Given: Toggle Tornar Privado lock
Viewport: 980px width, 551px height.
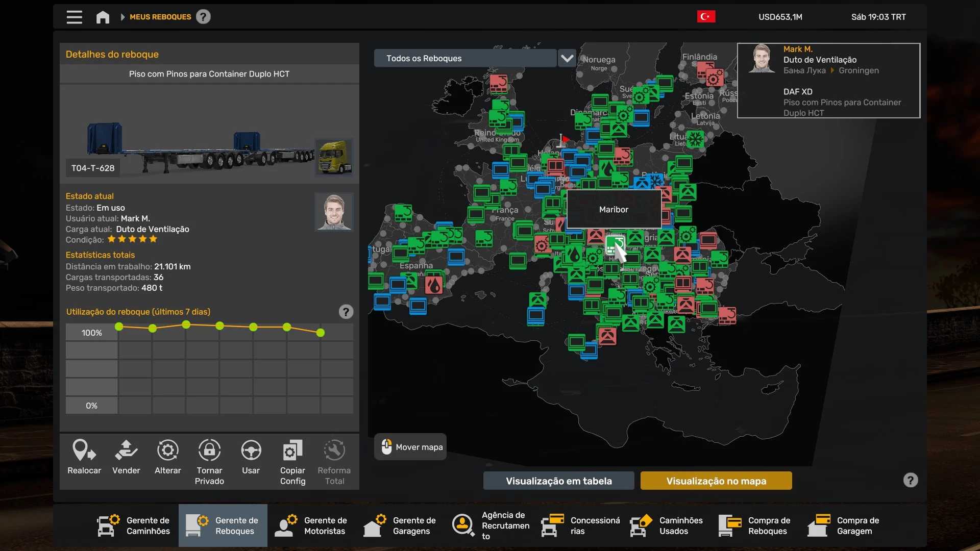Looking at the screenshot, I should [x=209, y=451].
